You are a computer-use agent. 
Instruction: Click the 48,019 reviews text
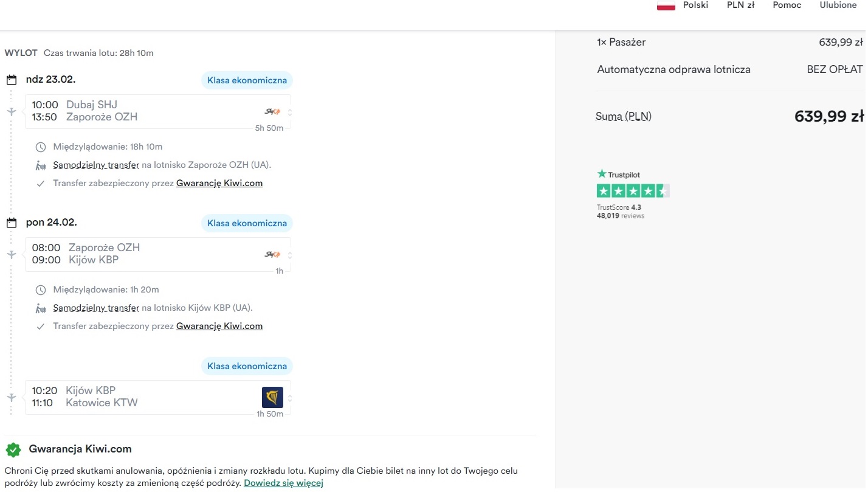coord(621,216)
